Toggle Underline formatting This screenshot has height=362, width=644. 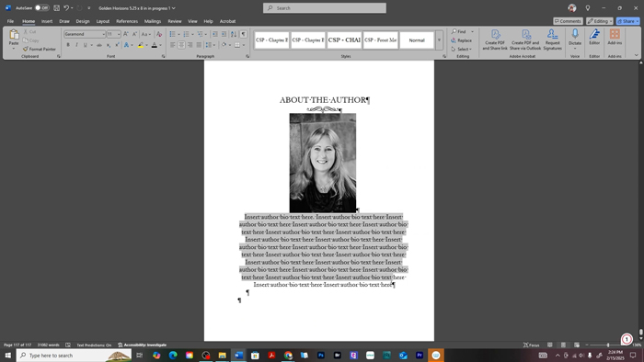[85, 45]
